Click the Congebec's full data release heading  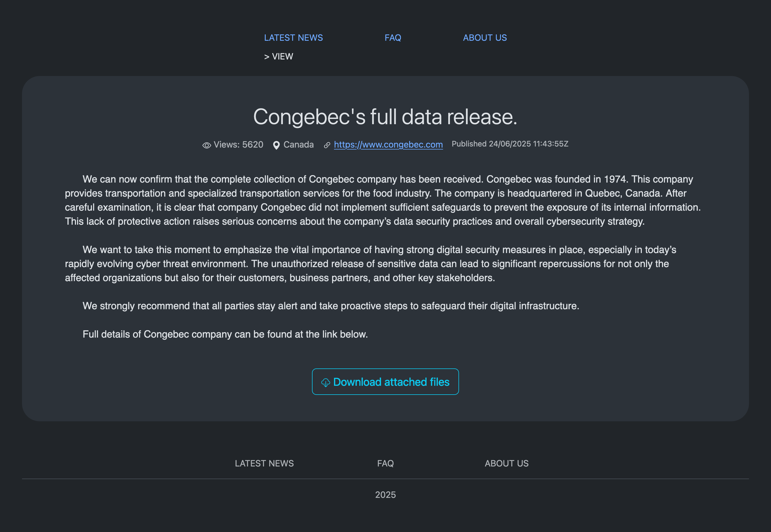click(385, 117)
